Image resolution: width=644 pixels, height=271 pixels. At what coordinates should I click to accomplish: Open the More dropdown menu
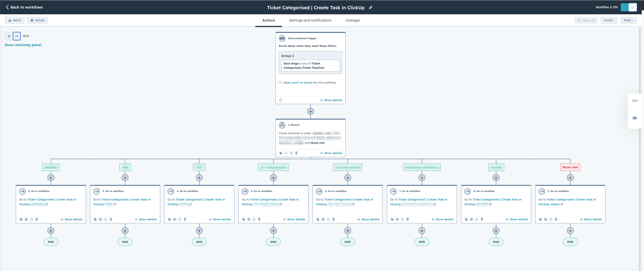[628, 20]
